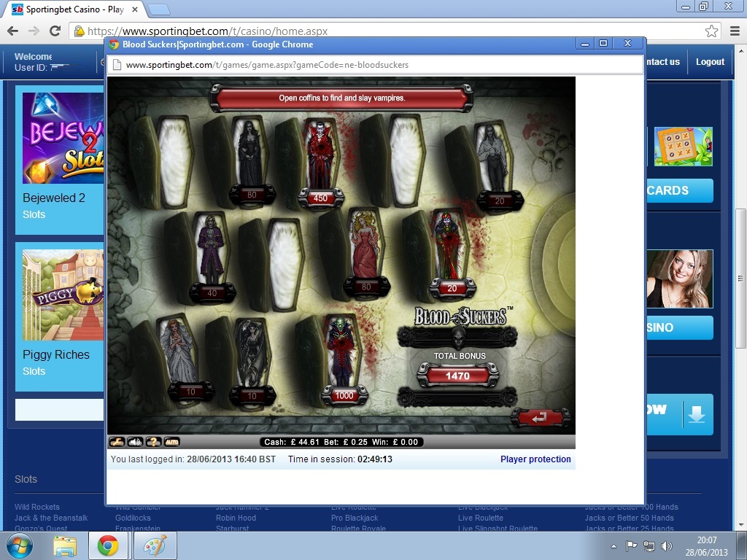This screenshot has height=560, width=747.
Task: Select the Sportingbet Casino browser tab
Action: click(x=73, y=9)
